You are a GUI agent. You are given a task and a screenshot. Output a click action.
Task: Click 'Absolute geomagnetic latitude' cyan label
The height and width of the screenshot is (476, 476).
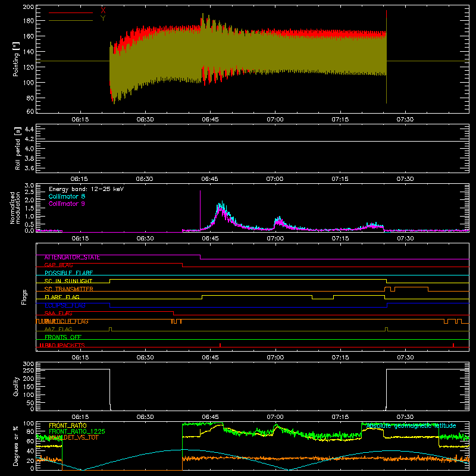pyautogui.click(x=411, y=426)
